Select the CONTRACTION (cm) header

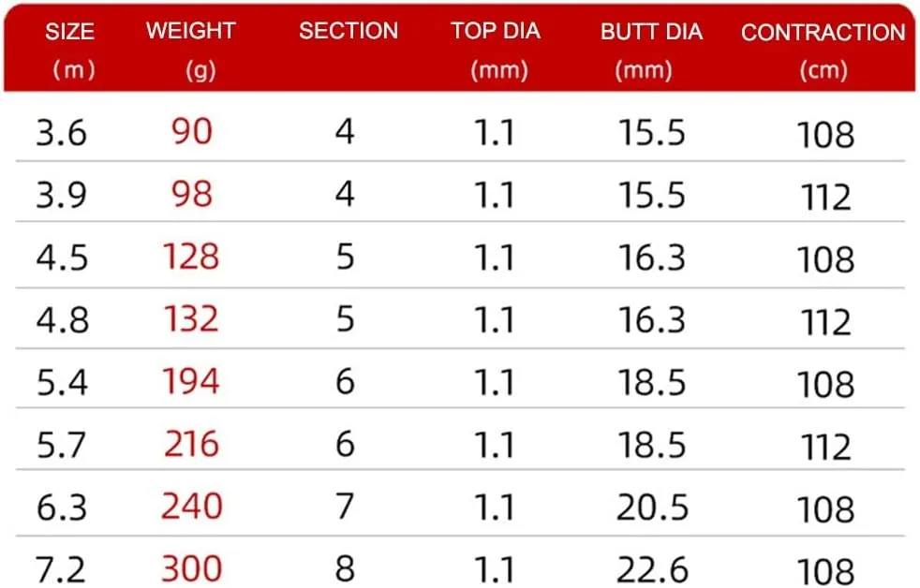pos(824,51)
